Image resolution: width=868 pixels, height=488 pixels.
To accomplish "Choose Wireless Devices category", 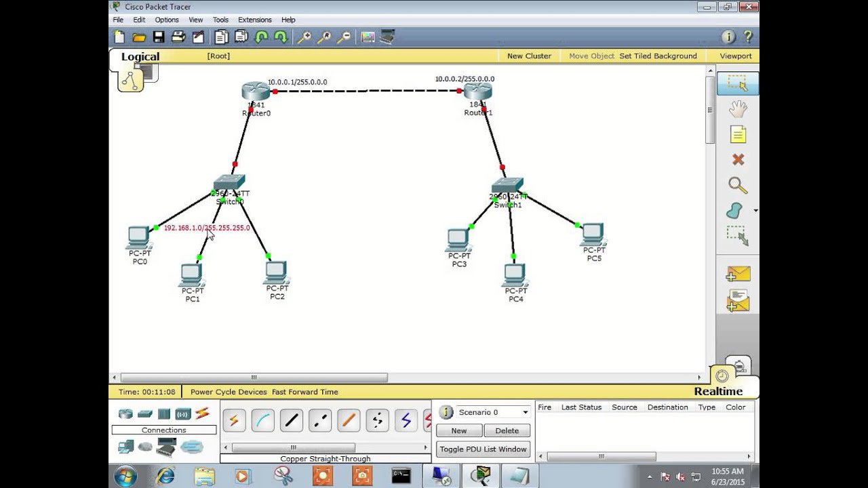I will pos(183,413).
